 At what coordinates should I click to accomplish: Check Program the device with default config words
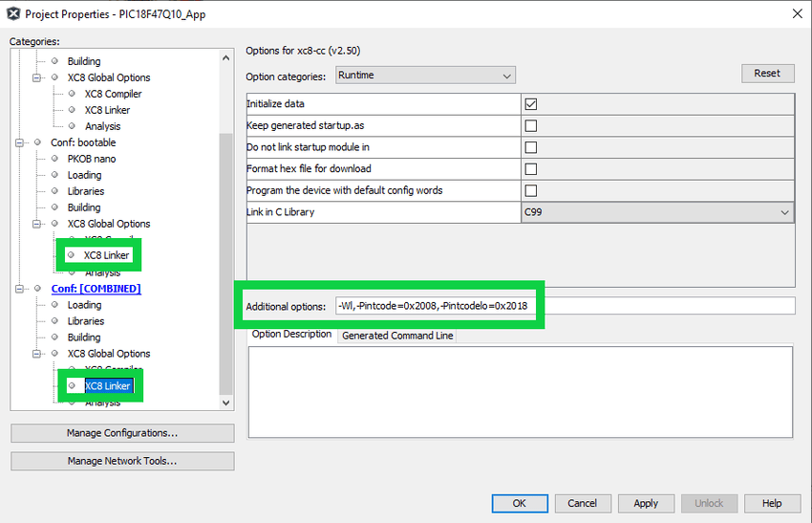pos(531,190)
